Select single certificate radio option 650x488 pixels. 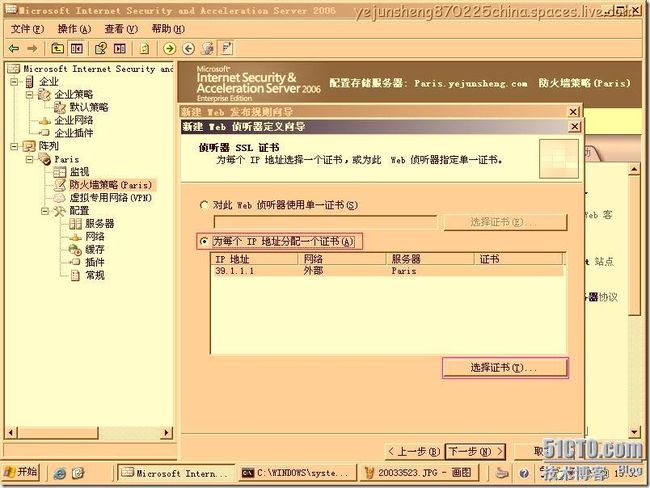pos(204,205)
